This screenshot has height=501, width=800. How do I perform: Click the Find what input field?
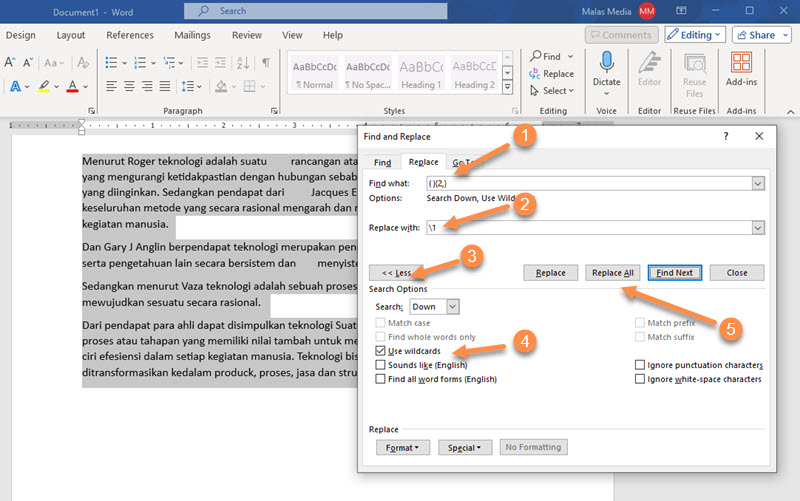589,184
